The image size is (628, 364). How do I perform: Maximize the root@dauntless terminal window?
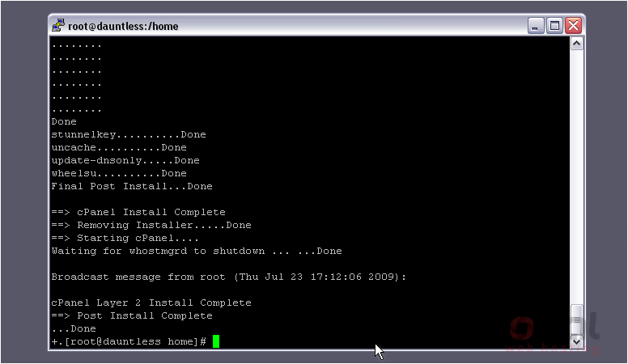click(554, 26)
